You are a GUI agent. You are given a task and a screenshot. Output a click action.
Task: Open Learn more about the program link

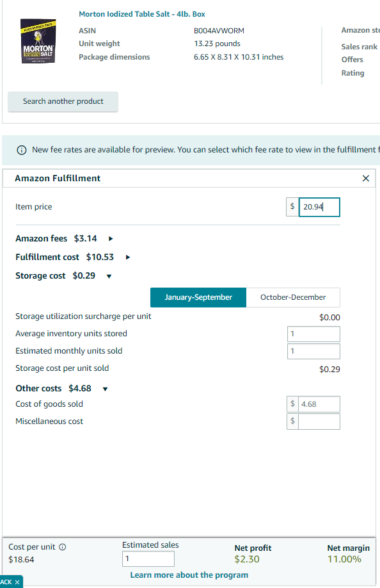(189, 575)
